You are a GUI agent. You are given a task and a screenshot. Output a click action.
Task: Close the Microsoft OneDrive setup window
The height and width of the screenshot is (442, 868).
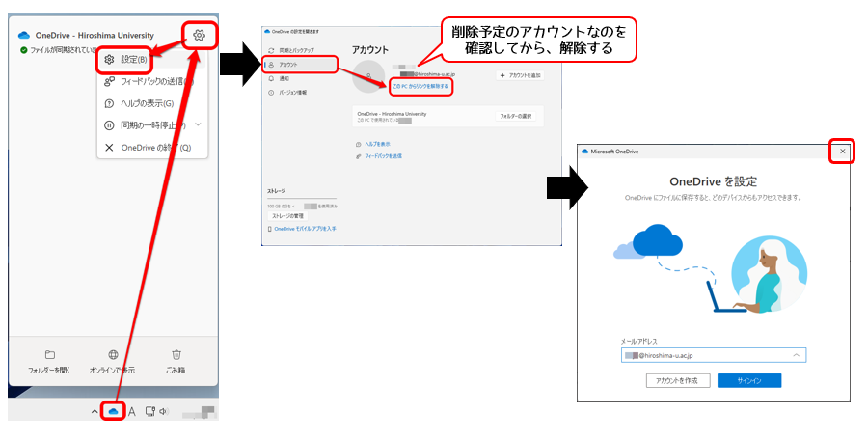coord(843,152)
